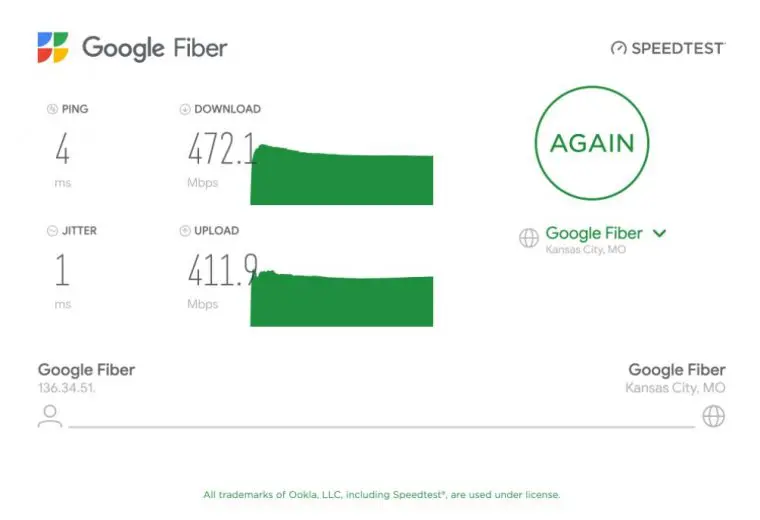760x520 pixels.
Task: Click the green download speed graph
Action: point(342,174)
